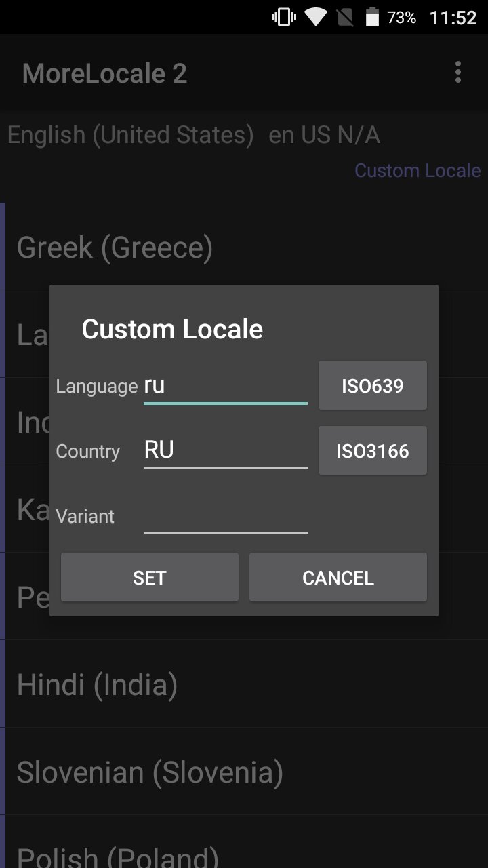
Task: Select Hindi (India) from locale list
Action: pyautogui.click(x=98, y=685)
